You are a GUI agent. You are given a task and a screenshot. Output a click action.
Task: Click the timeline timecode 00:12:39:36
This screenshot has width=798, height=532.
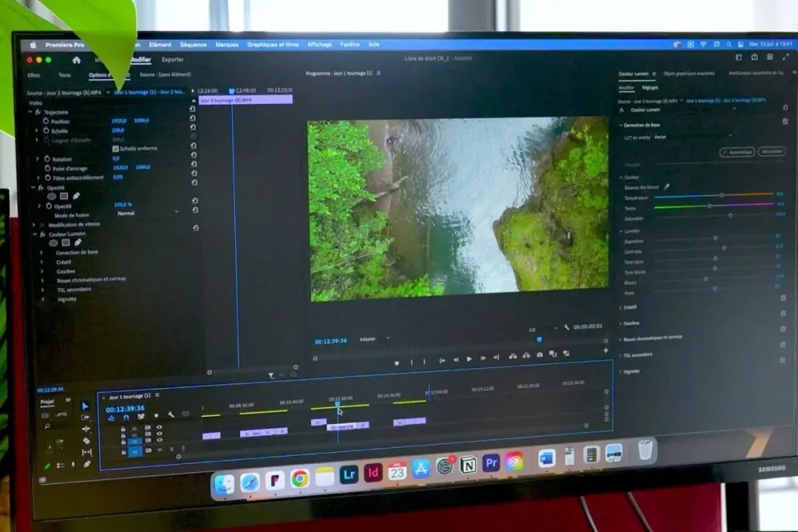(x=125, y=409)
